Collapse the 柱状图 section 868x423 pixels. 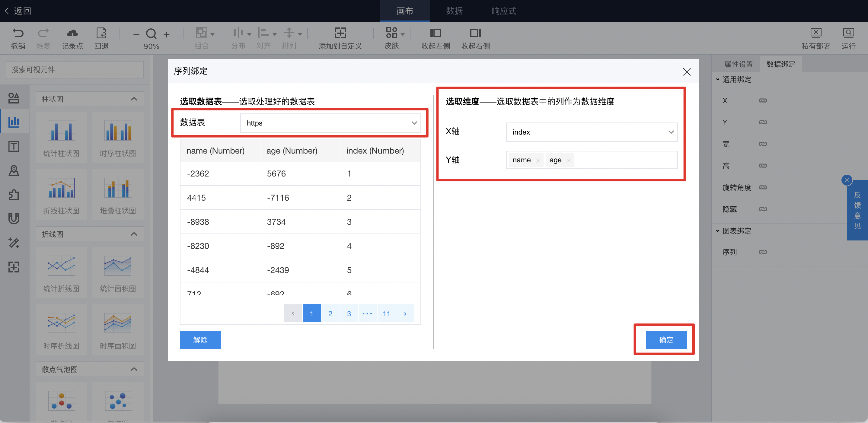point(134,99)
